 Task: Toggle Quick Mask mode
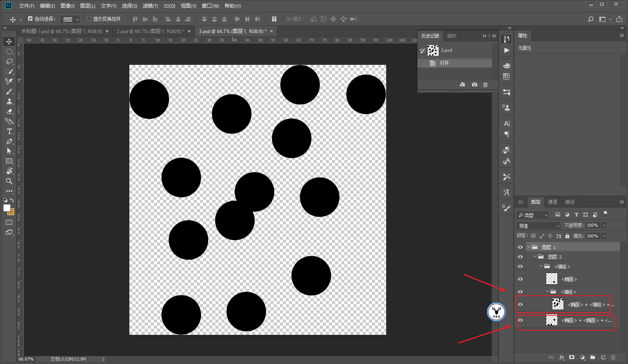pos(9,222)
